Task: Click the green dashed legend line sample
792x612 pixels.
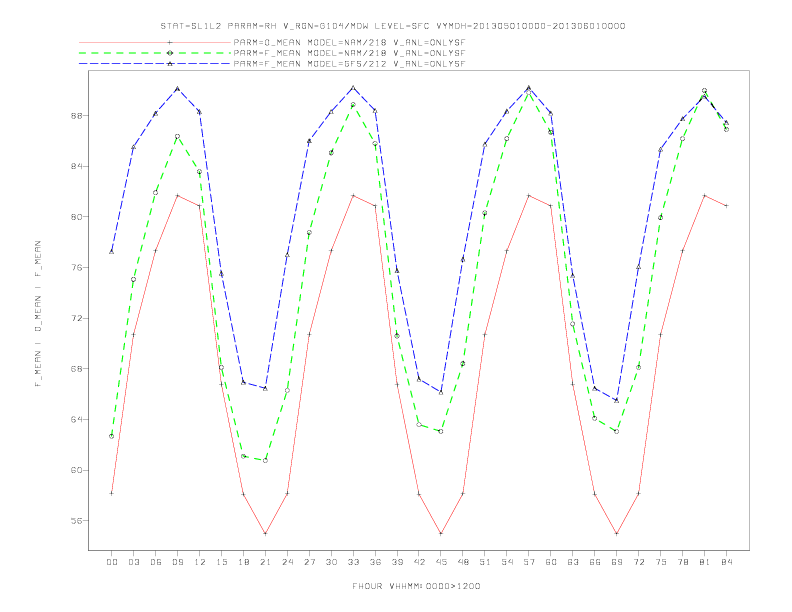Action: (x=155, y=53)
